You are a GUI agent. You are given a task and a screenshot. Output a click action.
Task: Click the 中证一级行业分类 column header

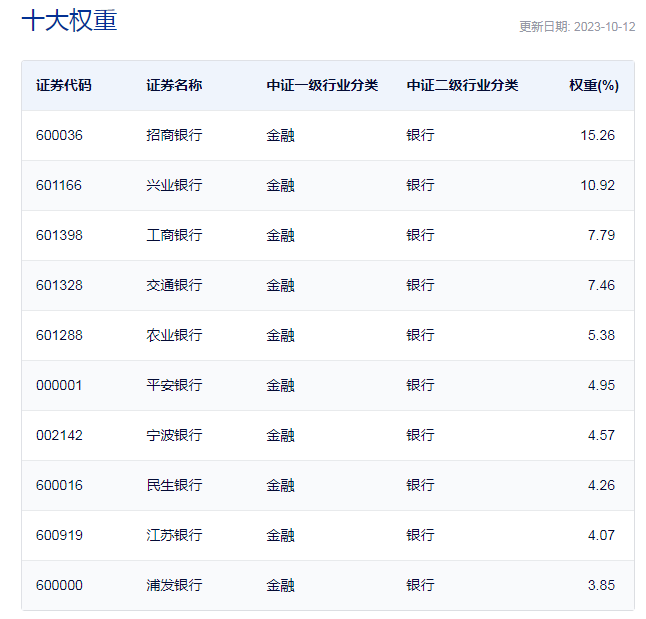pyautogui.click(x=322, y=85)
